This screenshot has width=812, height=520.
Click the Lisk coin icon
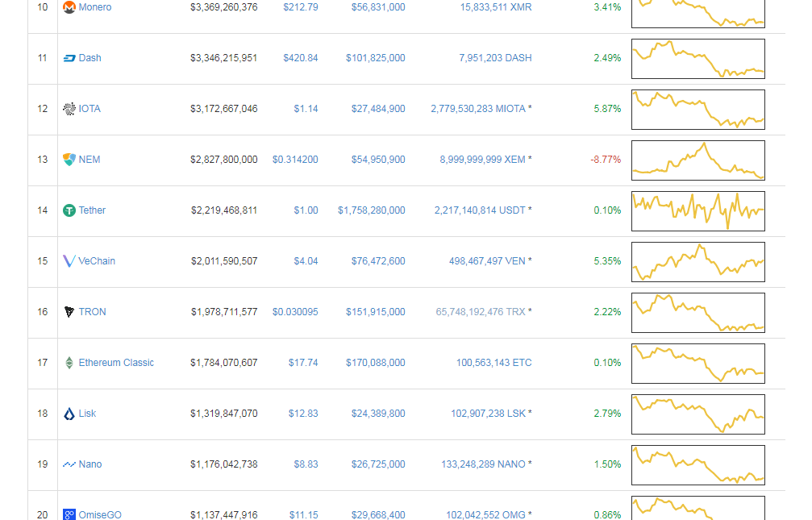(70, 414)
